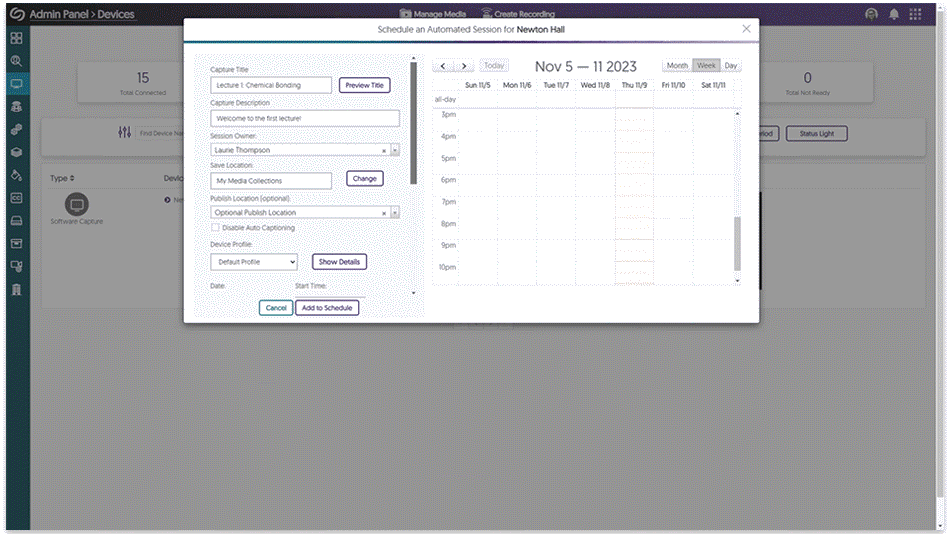The image size is (950, 534).
Task: Switch calendar to Month view
Action: tap(677, 65)
